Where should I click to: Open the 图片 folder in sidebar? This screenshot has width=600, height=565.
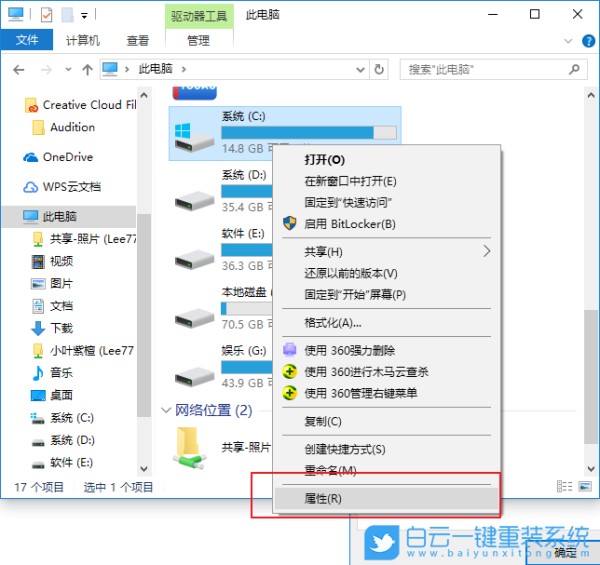tap(52, 283)
